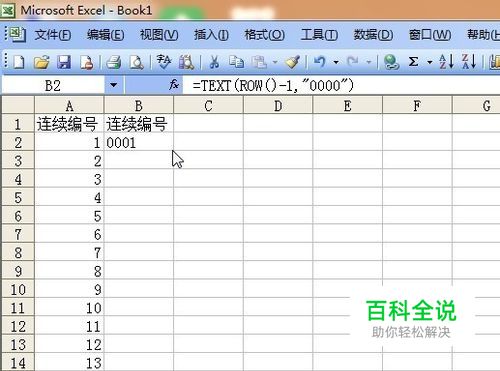500x371 pixels.
Task: Open the Undo history dropdown arrow
Action: (x=336, y=62)
